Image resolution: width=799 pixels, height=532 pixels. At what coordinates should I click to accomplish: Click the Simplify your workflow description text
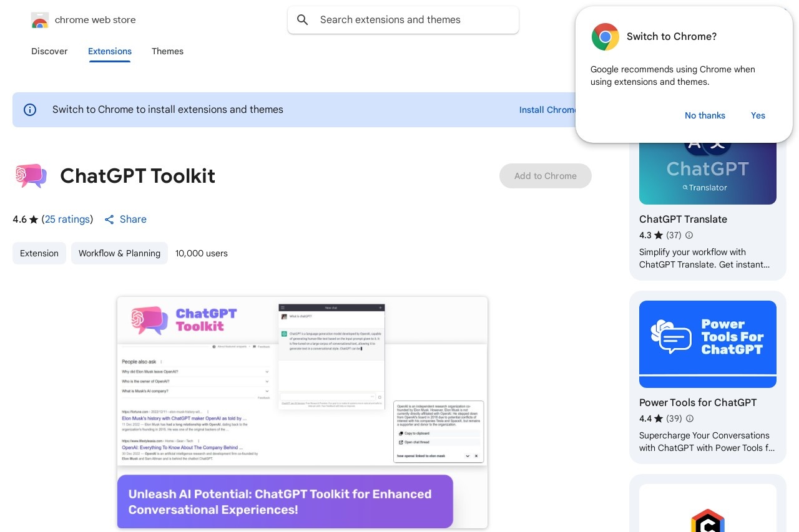(704, 258)
